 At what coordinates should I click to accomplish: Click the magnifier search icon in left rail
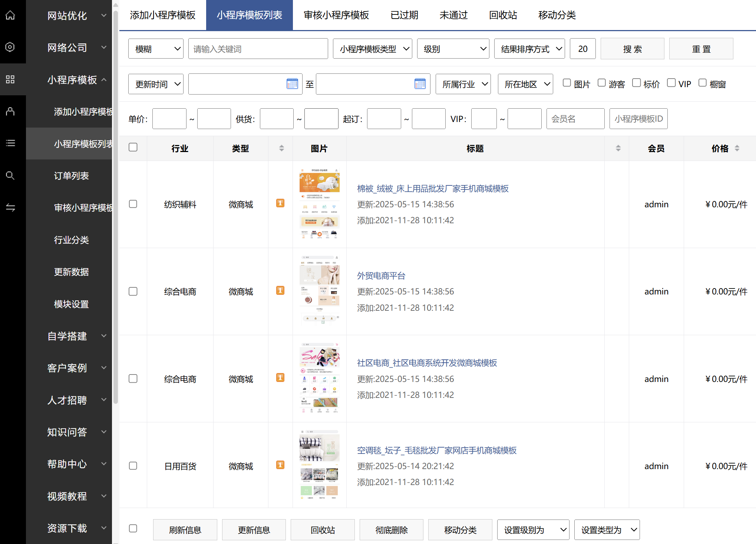coord(10,175)
